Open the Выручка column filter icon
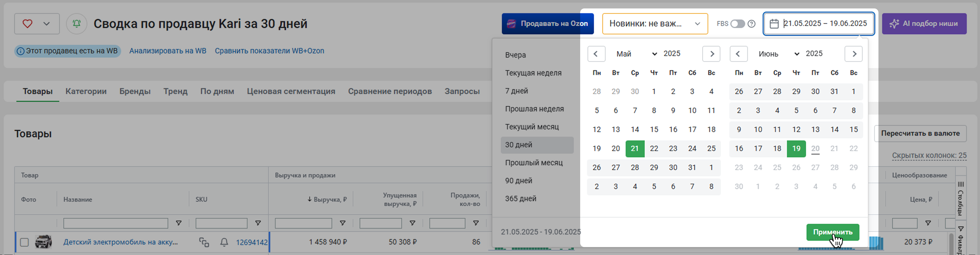This screenshot has width=980, height=255. pyautogui.click(x=342, y=224)
